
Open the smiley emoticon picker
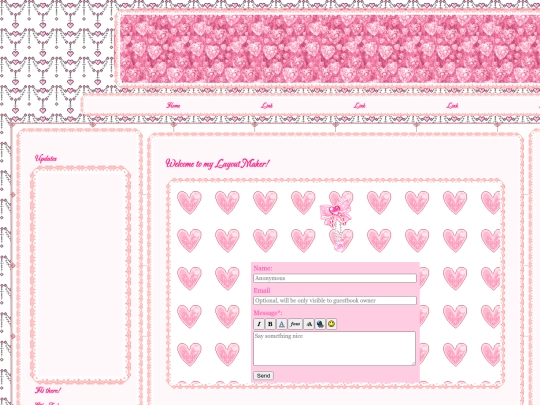[331, 324]
